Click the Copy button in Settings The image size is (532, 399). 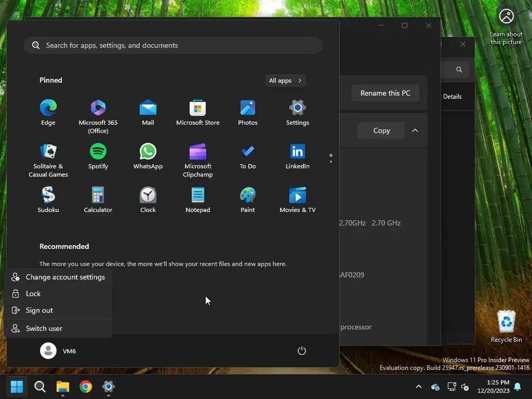point(381,130)
